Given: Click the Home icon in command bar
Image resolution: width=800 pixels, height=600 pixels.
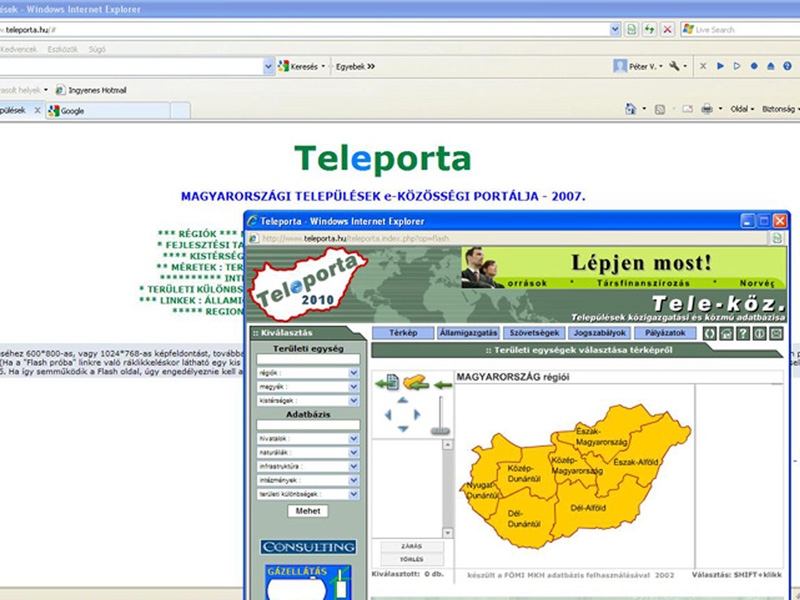Looking at the screenshot, I should click(631, 109).
